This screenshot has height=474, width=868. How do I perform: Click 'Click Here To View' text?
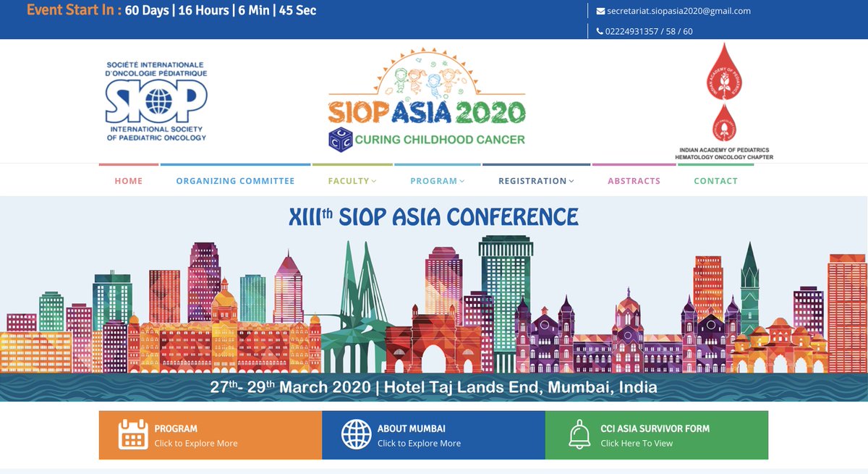pyautogui.click(x=637, y=443)
